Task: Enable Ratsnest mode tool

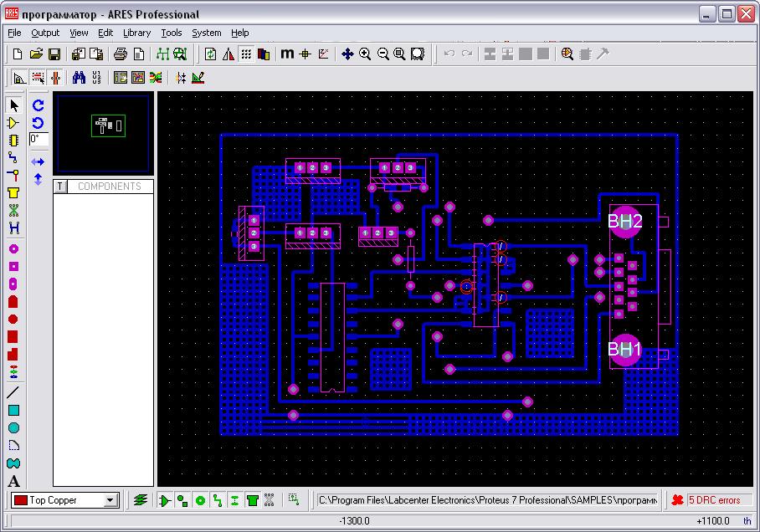Action: tap(13, 210)
